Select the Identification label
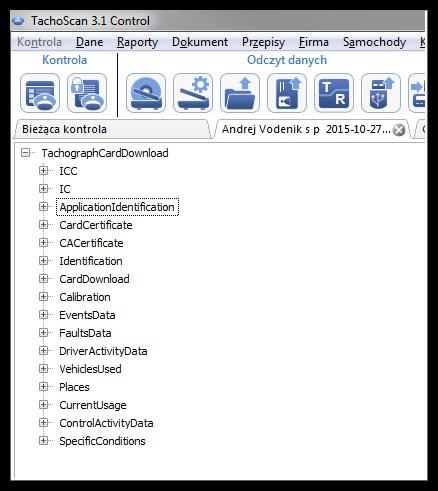The height and width of the screenshot is (491, 438). [91, 261]
